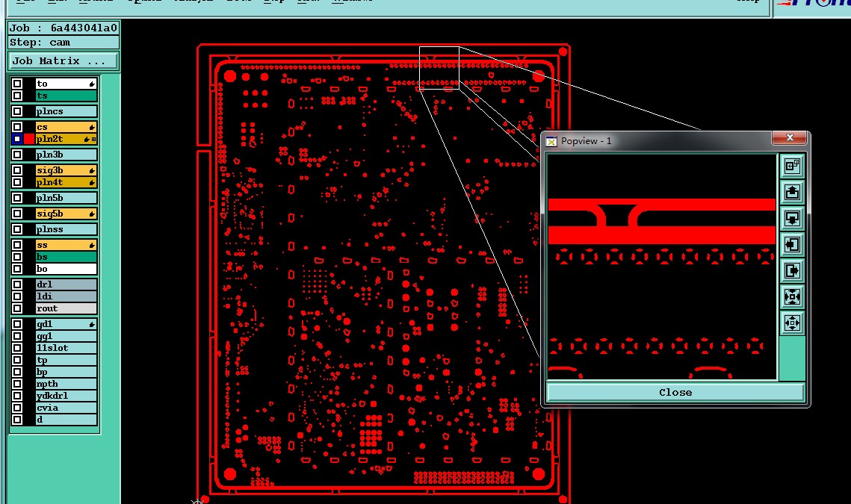Toggle the checkbox for layer 'cs'
This screenshot has width=851, height=504.
(17, 127)
